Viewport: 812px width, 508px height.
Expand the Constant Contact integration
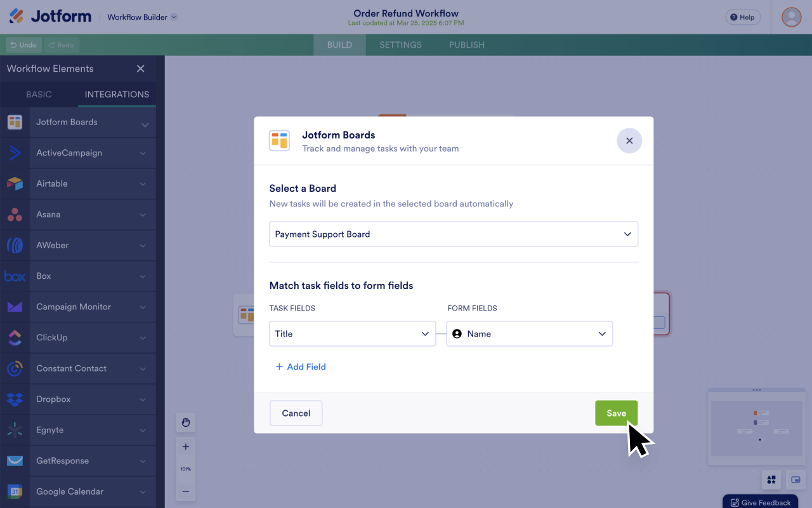(143, 369)
